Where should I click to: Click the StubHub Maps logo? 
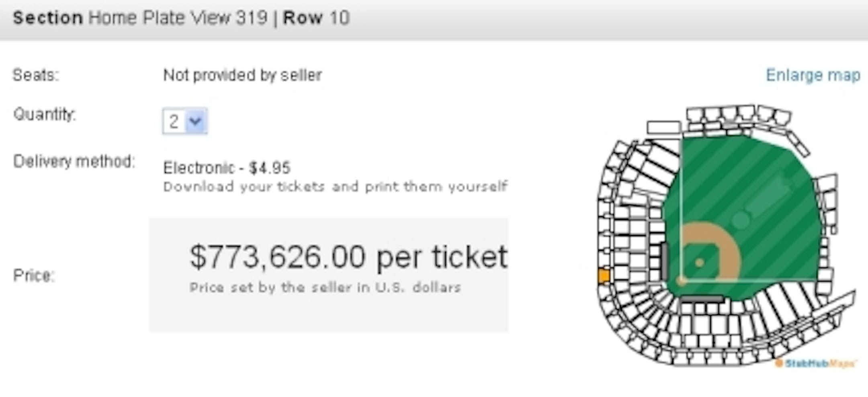click(x=816, y=363)
